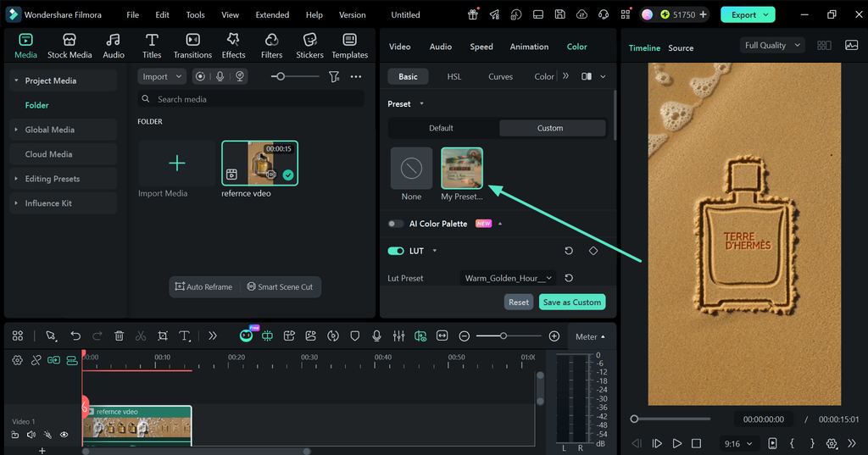Open the Full Quality dropdown

772,46
